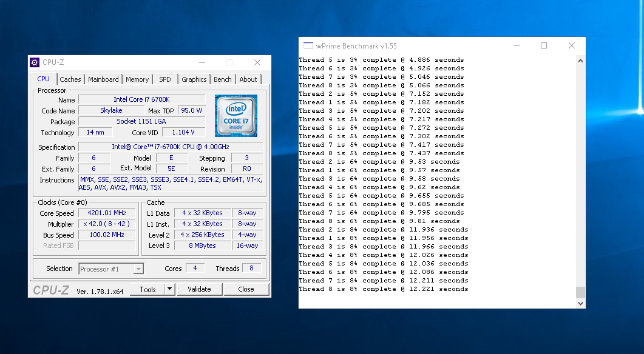
Task: Go to the Graphics tab
Action: pos(194,79)
